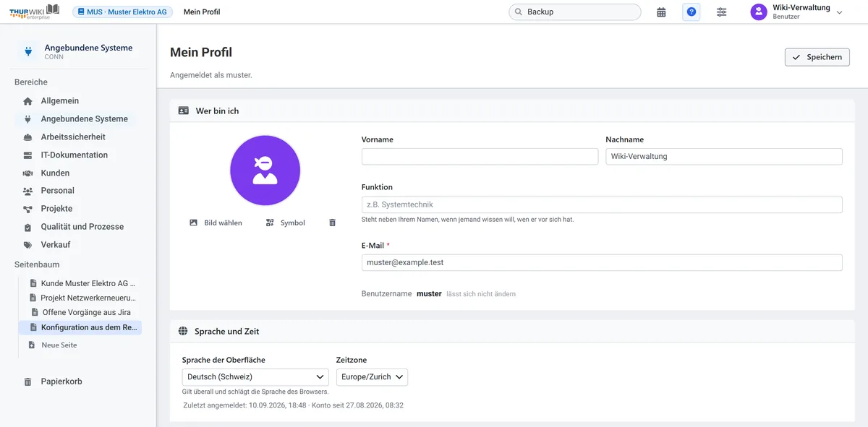Click the search magnifier icon

pyautogui.click(x=519, y=12)
